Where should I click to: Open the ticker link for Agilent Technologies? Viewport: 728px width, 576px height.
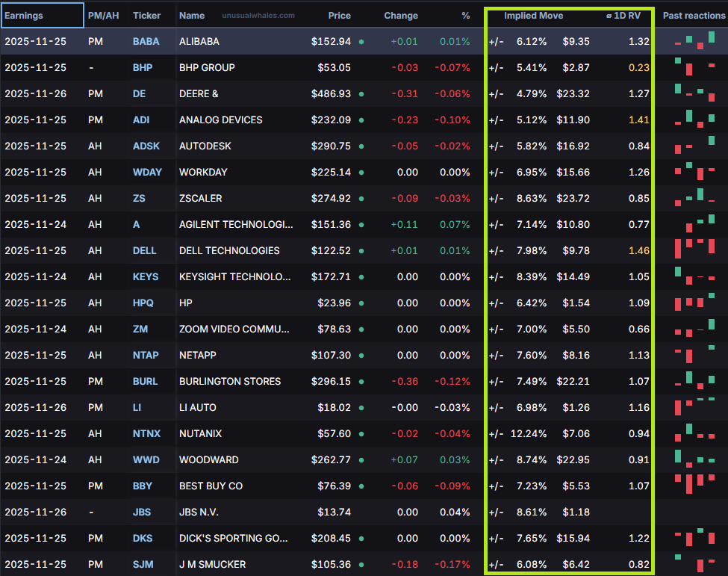point(136,224)
